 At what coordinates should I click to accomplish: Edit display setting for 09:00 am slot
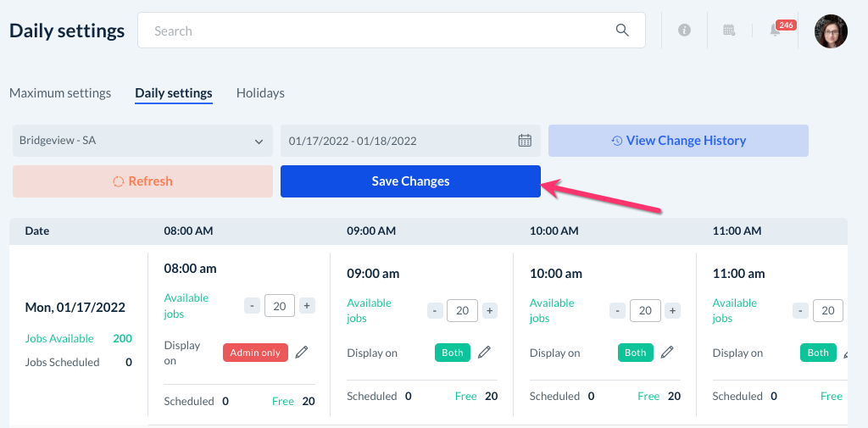click(x=485, y=353)
